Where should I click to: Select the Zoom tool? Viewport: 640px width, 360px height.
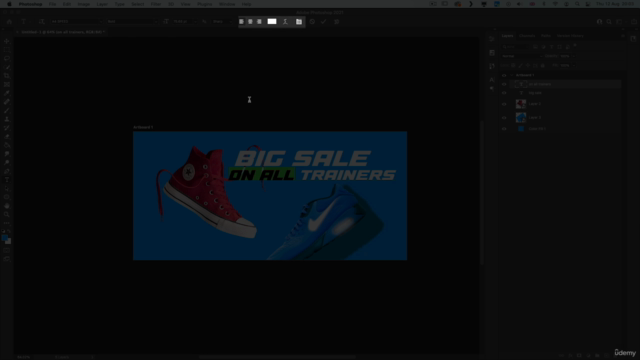pos(7,214)
